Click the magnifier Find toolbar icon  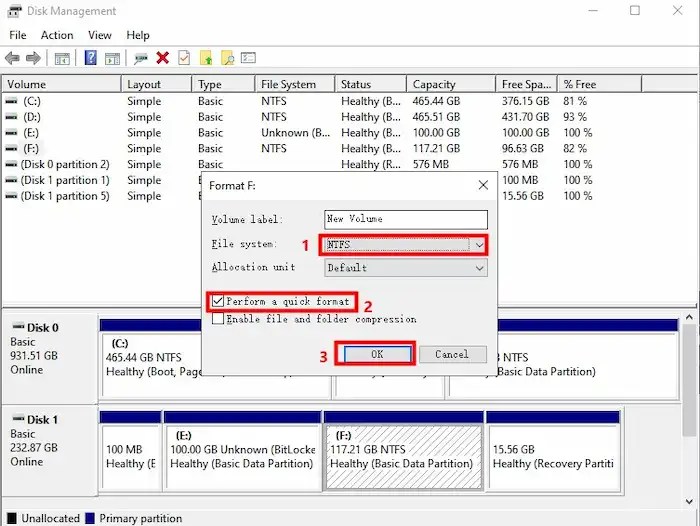227,58
